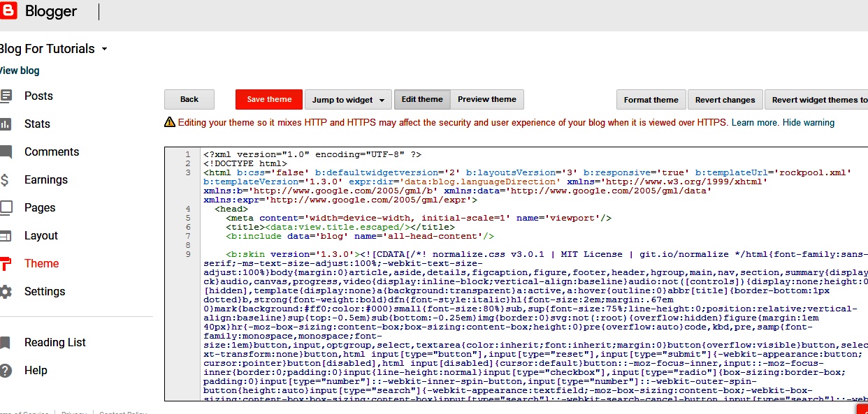This screenshot has height=414, width=868.
Task: Open the Posts section
Action: (x=38, y=96)
